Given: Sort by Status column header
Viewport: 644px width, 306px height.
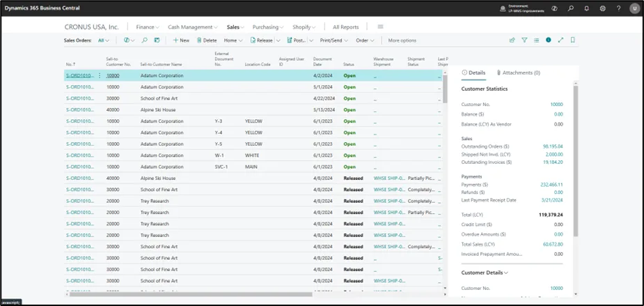Looking at the screenshot, I should coord(348,65).
